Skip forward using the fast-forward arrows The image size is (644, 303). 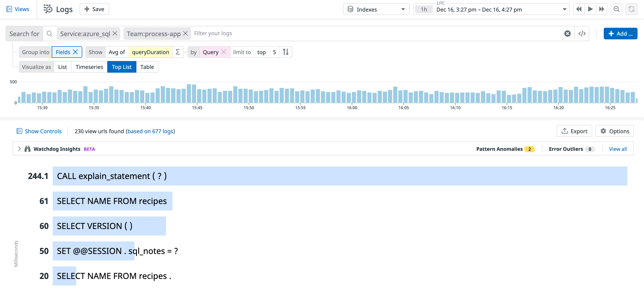point(602,9)
